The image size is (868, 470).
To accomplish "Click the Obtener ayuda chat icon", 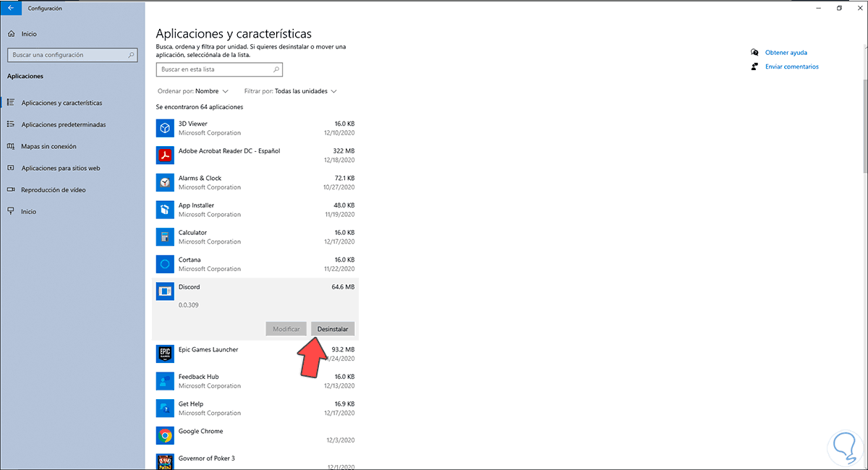I will (x=754, y=52).
